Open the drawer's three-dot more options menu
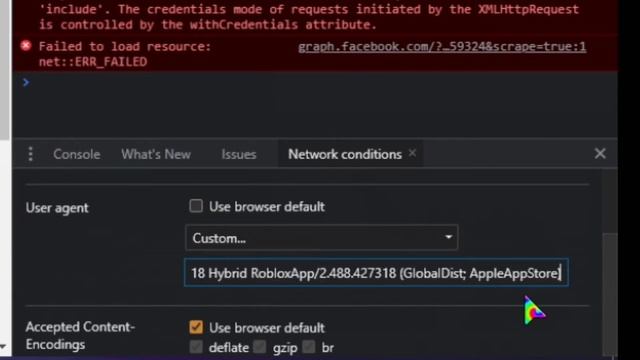The image size is (640, 360). [x=31, y=154]
